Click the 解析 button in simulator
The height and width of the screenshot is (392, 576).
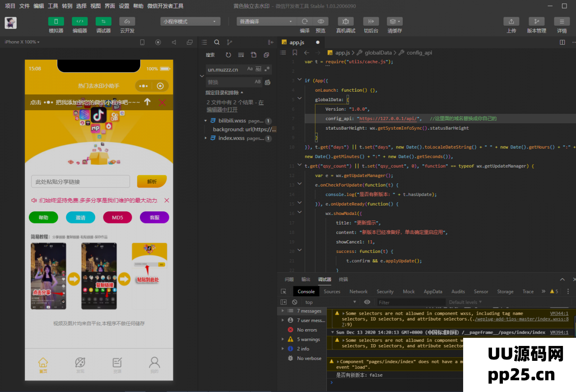click(x=152, y=182)
